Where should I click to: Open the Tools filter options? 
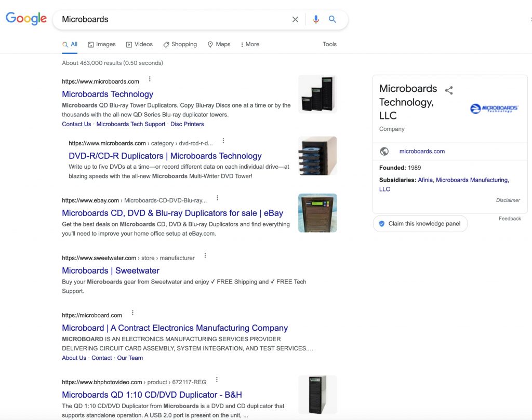click(329, 45)
